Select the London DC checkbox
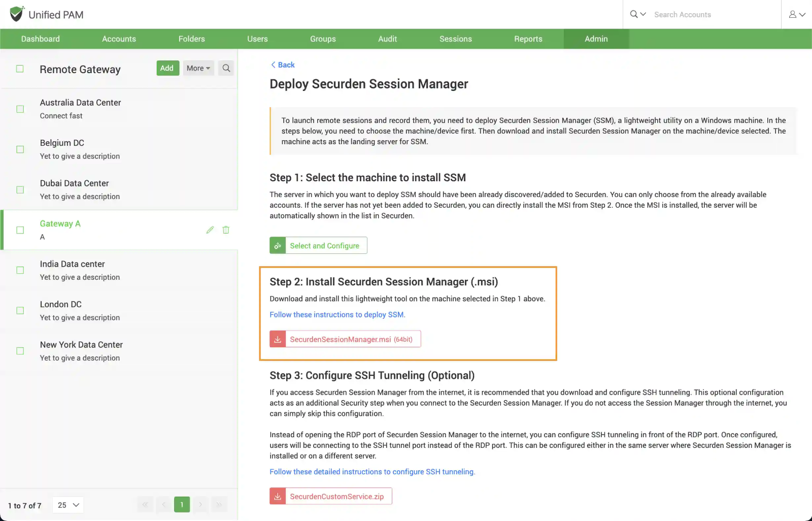The height and width of the screenshot is (521, 812). click(x=20, y=311)
